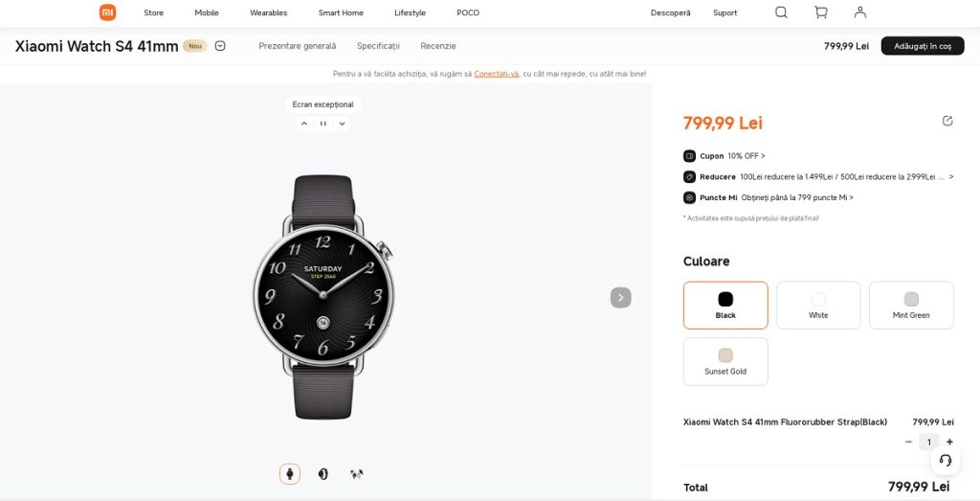This screenshot has width=980, height=501.
Task: Pause the image carousel autoplay
Action: (323, 124)
